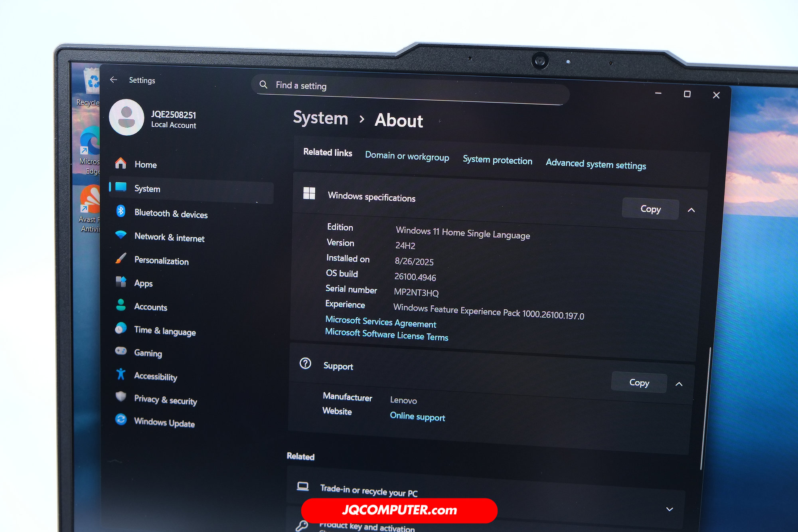This screenshot has height=532, width=798.
Task: Open Lenovo Online support link
Action: click(x=417, y=416)
